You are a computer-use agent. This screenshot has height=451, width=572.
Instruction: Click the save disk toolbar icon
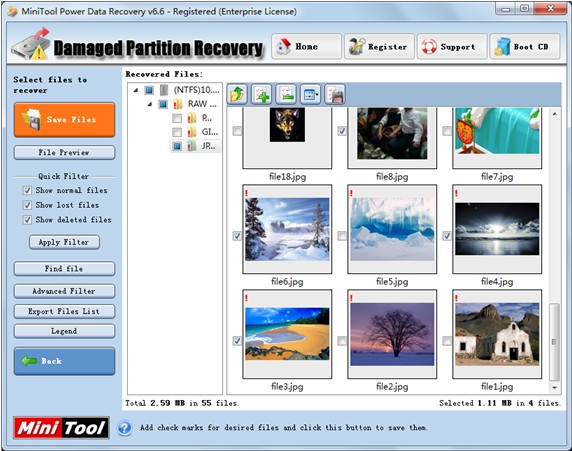coord(335,94)
